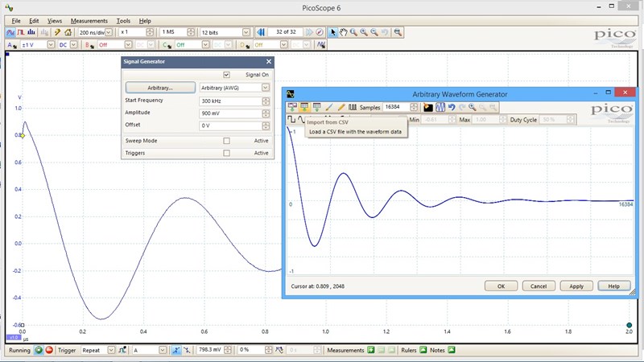Screen dimensions: 644x362
Task: Click the clear waveform icon in AWG
Action: pos(428,107)
